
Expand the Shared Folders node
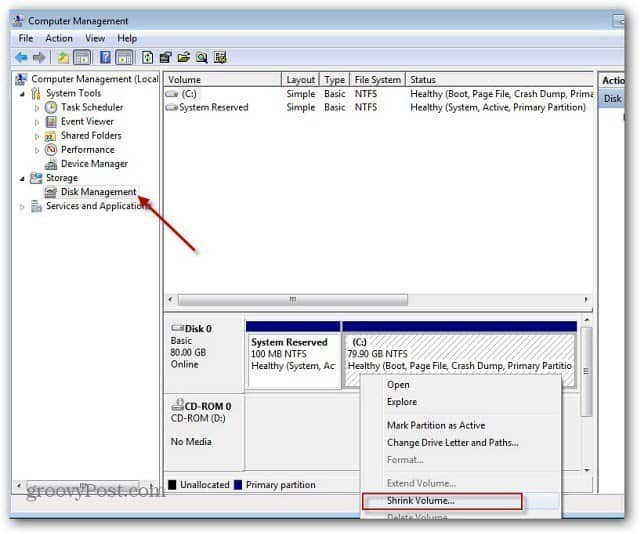(37, 136)
